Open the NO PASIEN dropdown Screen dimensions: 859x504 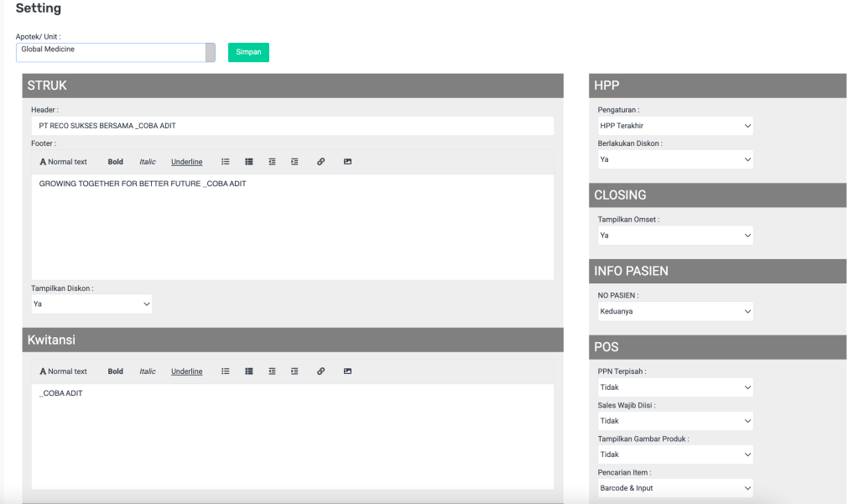(674, 311)
